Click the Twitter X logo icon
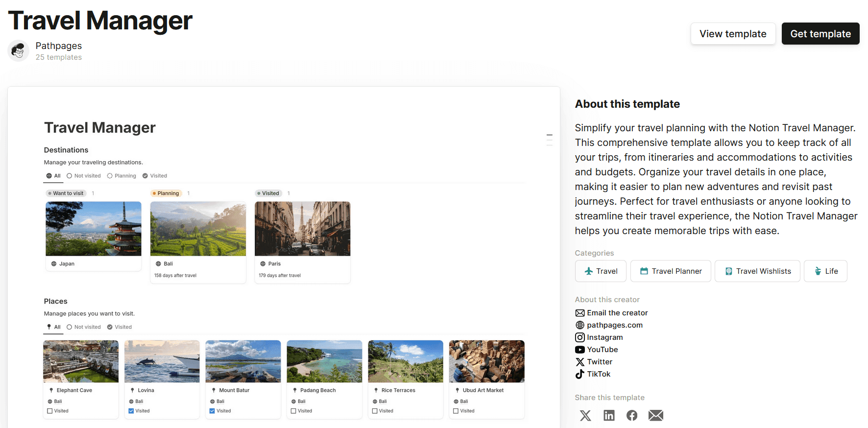868x428 pixels. click(x=580, y=362)
